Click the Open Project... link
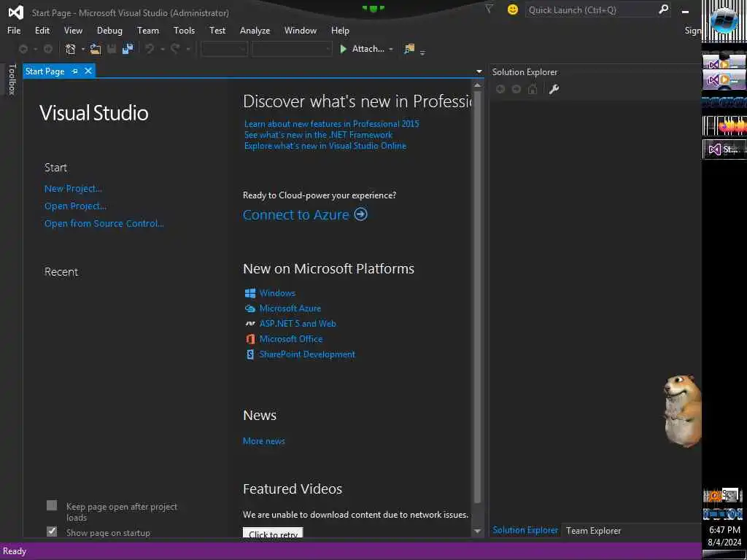Image resolution: width=747 pixels, height=560 pixels. [x=75, y=206]
